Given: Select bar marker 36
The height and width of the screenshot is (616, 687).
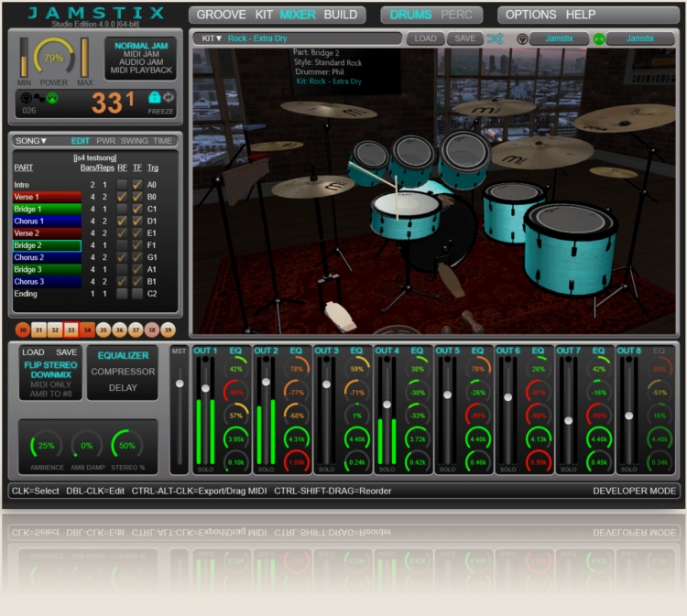Looking at the screenshot, I should (x=119, y=330).
